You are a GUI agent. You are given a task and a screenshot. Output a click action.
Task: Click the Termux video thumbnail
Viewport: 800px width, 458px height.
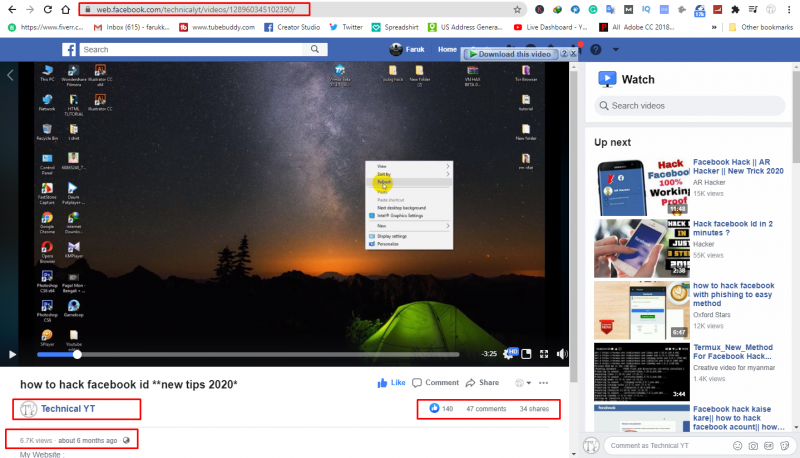point(641,372)
